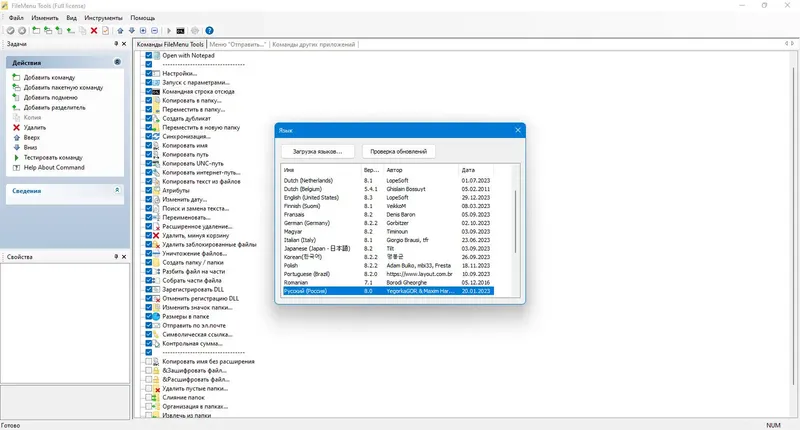This screenshot has height=430, width=800.
Task: Click the Загрузка языков... button
Action: coord(317,151)
